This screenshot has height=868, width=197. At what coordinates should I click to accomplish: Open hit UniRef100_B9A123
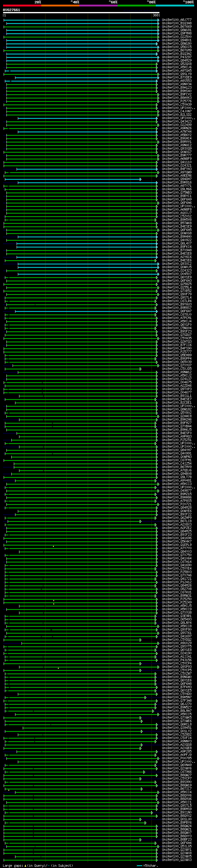pos(176,88)
